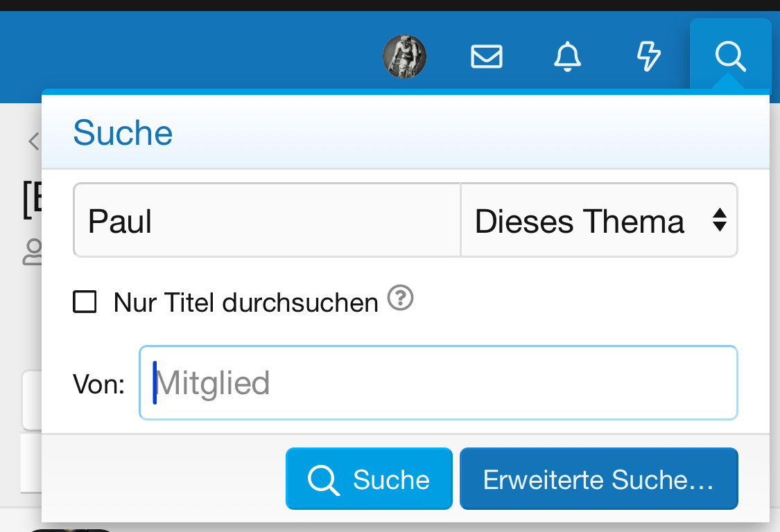The image size is (780, 532).
Task: Click magnifier icon inside the Suche button
Action: point(322,479)
